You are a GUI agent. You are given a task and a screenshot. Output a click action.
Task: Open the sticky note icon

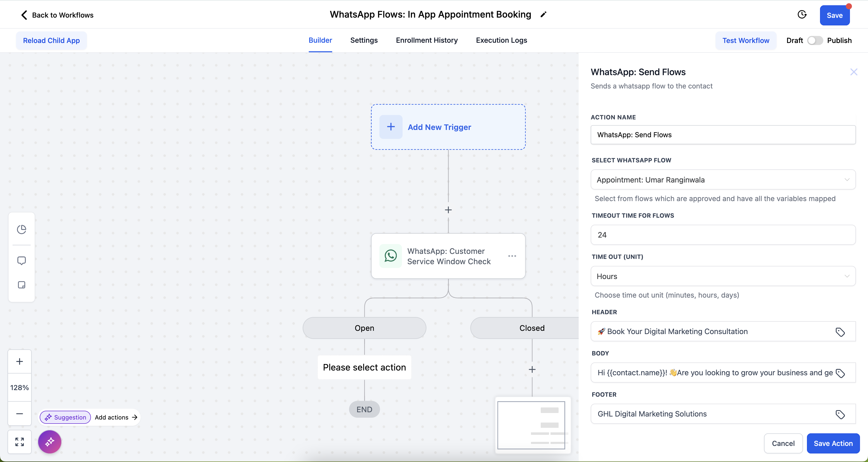pyautogui.click(x=22, y=285)
